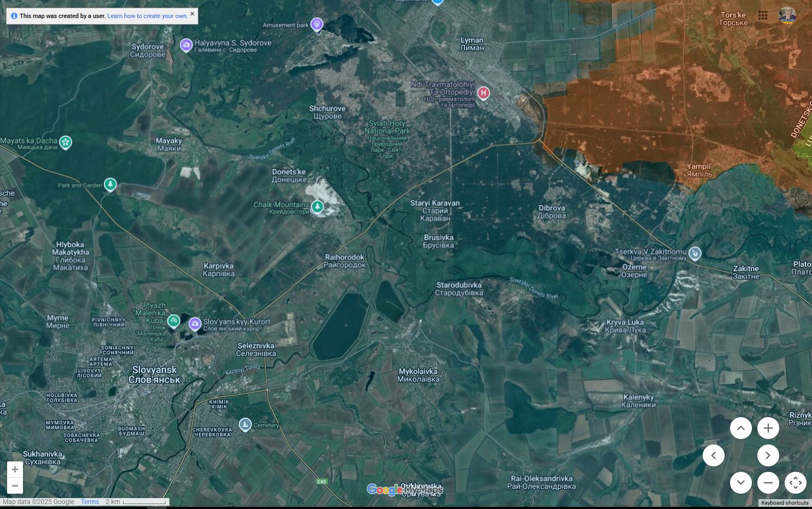The image size is (812, 509).
Task: Pan the map down with the arrow
Action: click(x=741, y=483)
